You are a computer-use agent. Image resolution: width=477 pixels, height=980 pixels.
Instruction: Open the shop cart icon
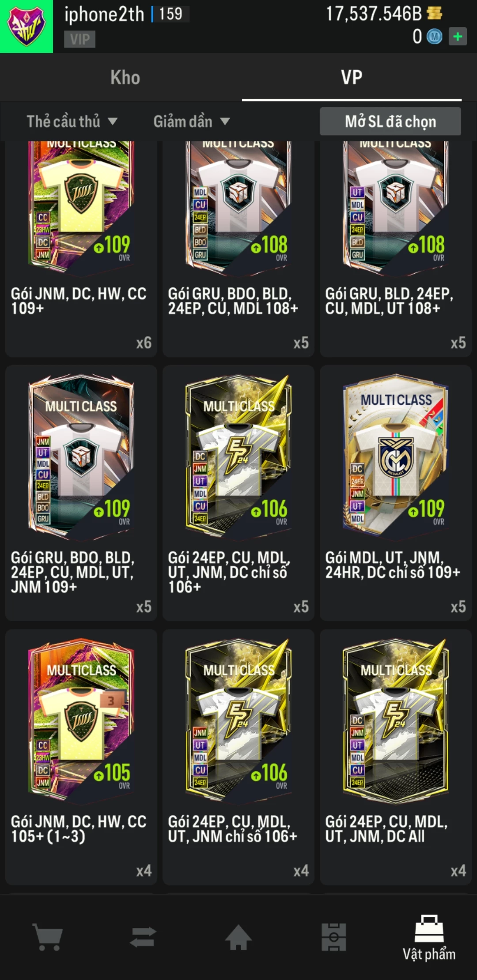tap(48, 937)
